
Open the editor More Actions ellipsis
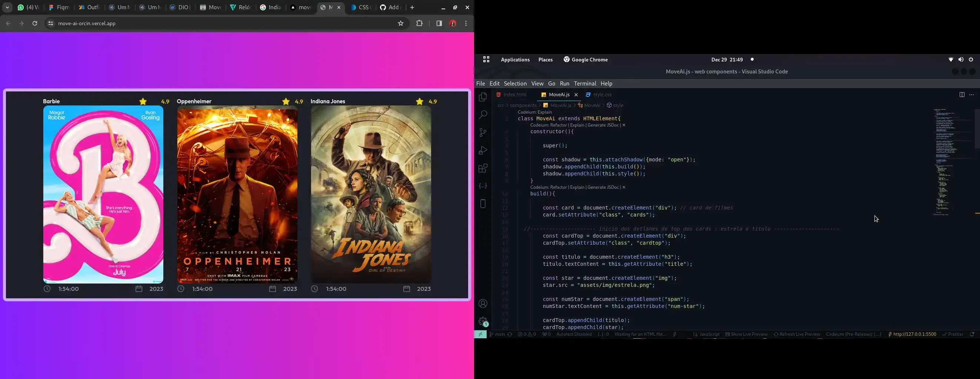pyautogui.click(x=971, y=95)
